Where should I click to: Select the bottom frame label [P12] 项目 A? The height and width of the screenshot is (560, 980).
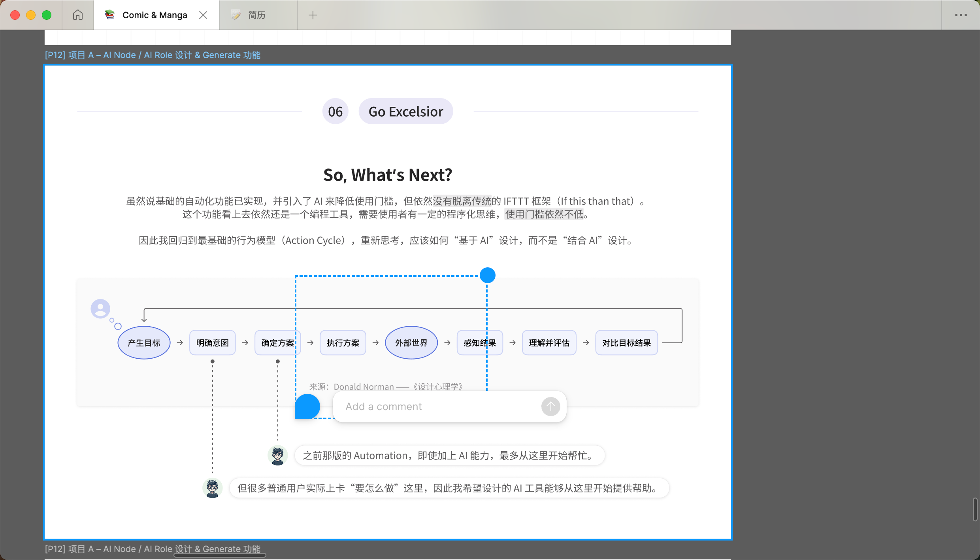pyautogui.click(x=153, y=549)
